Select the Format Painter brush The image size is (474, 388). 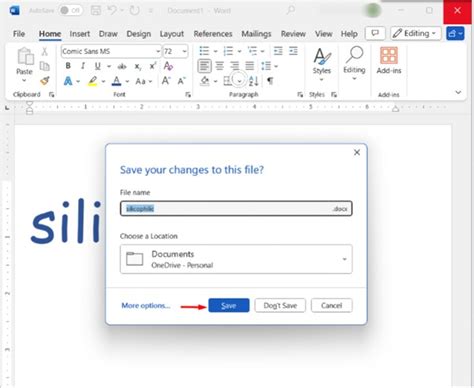(x=44, y=81)
